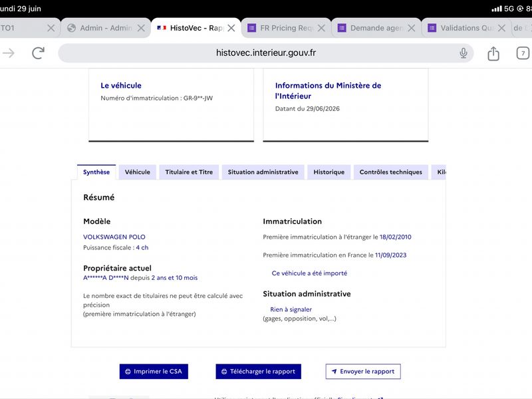
Task: Click the registration number GR-9**-JW
Action: pyautogui.click(x=198, y=98)
